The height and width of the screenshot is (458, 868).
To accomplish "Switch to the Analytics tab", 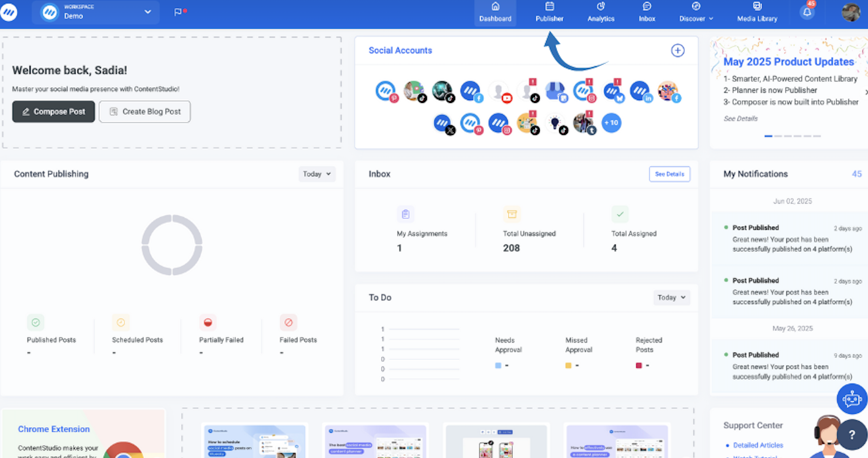I will (601, 13).
